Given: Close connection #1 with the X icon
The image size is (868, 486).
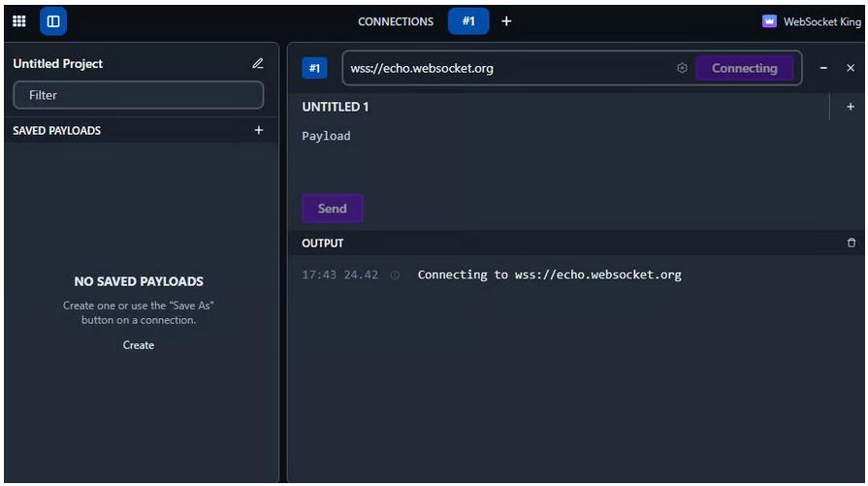Looking at the screenshot, I should point(851,69).
